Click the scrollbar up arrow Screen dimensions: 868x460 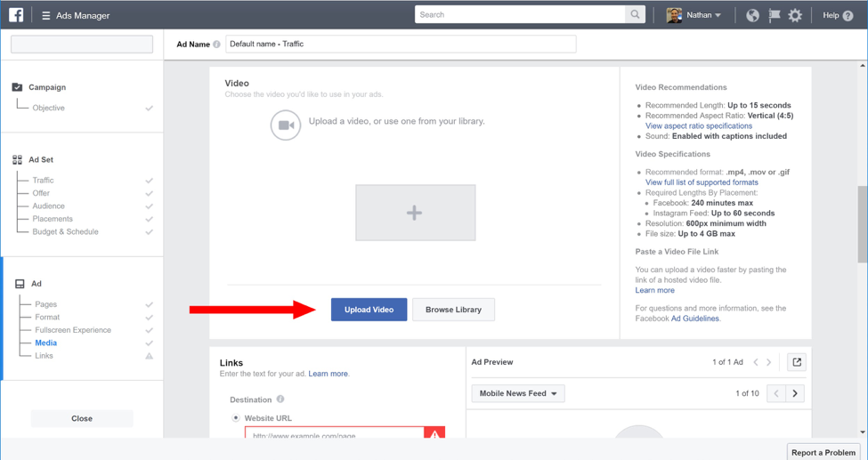863,66
